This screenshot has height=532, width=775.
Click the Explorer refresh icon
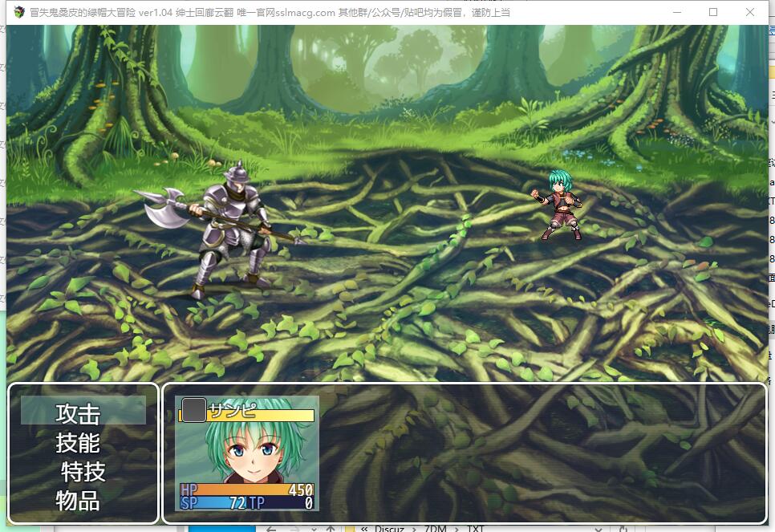623,529
